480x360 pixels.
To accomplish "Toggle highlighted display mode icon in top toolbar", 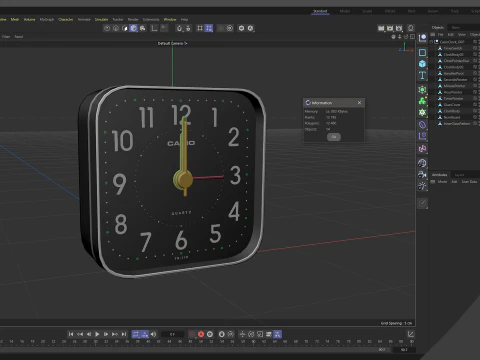I will click(133, 28).
